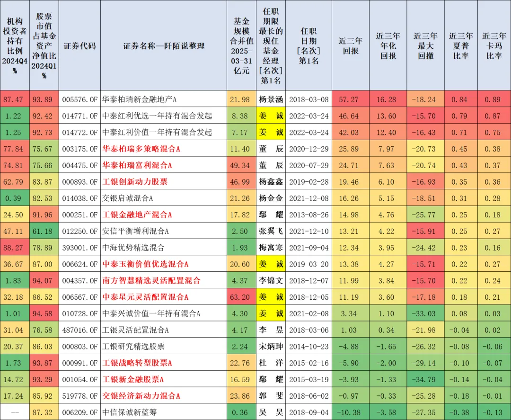The width and height of the screenshot is (511, 420).
Task: Click security code 005576.OF
Action: (80, 99)
